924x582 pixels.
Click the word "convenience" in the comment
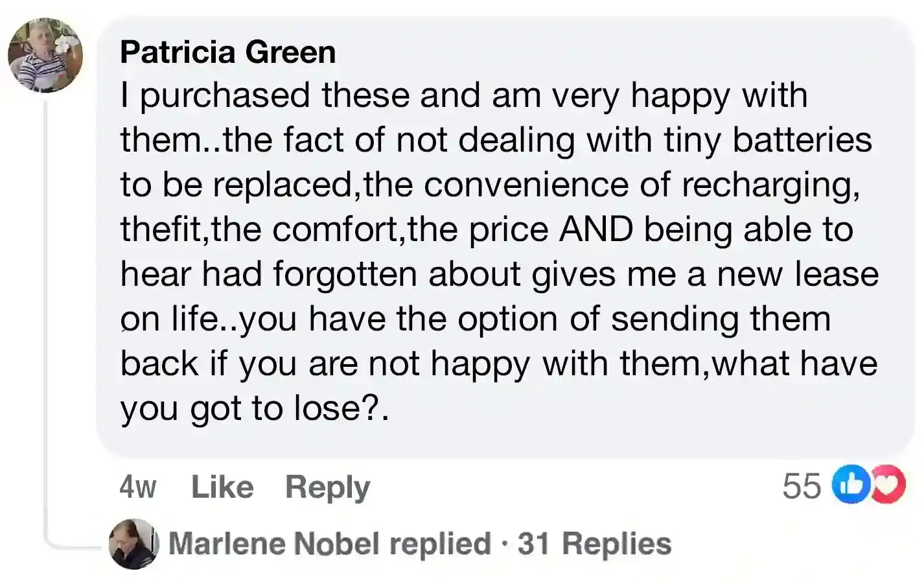point(526,185)
